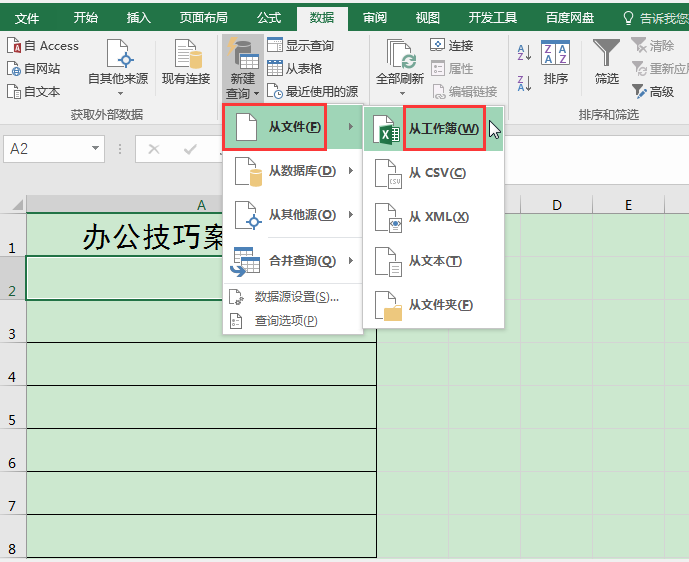
Task: Switch to the 开始 tab
Action: [x=86, y=18]
